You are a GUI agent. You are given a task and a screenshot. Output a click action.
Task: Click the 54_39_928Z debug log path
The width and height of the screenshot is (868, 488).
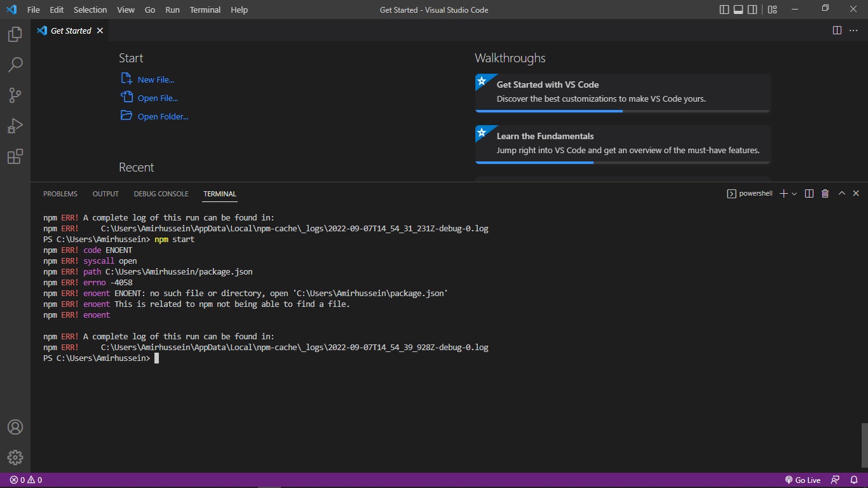click(x=294, y=348)
